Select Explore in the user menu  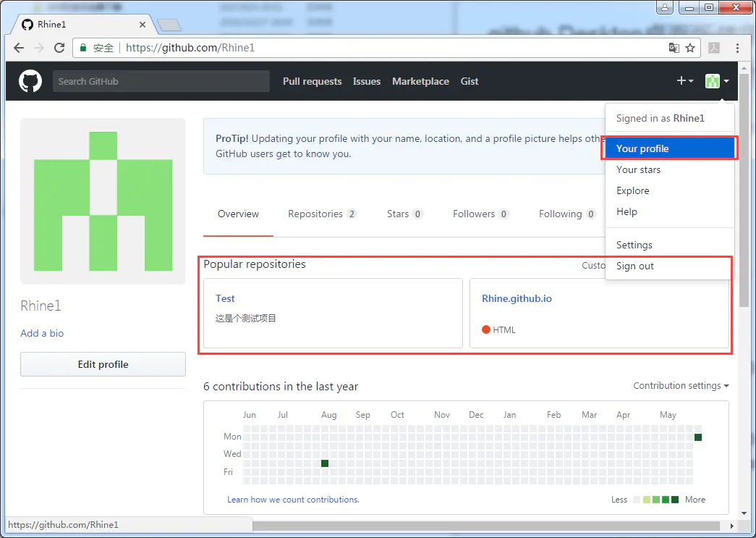click(670, 190)
